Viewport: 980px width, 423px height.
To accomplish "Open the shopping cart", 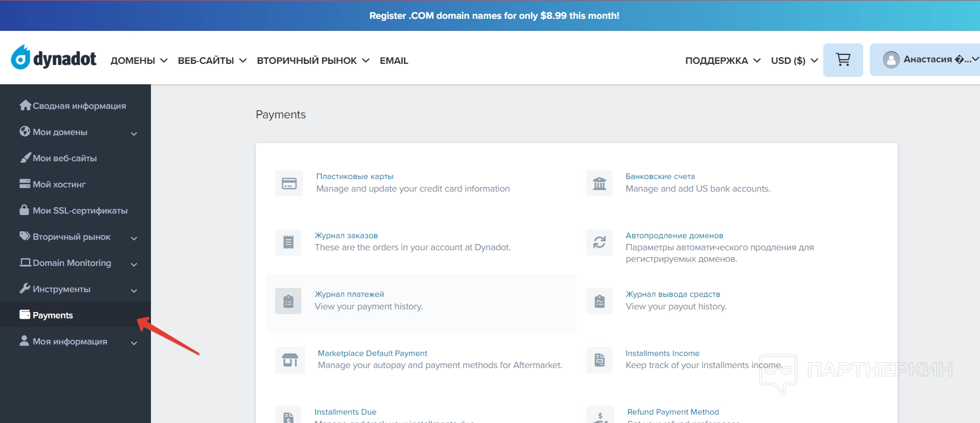I will click(843, 60).
